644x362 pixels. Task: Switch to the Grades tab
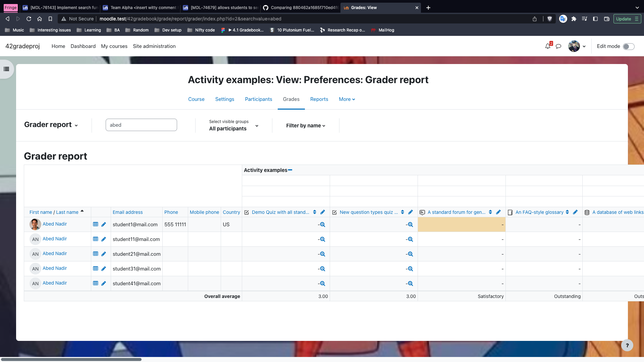291,99
